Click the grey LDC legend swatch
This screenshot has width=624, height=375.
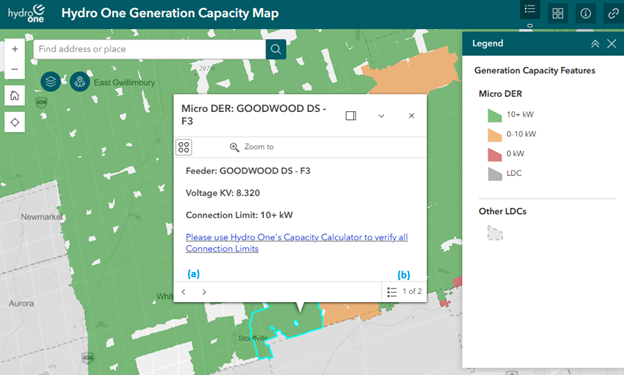pyautogui.click(x=495, y=174)
